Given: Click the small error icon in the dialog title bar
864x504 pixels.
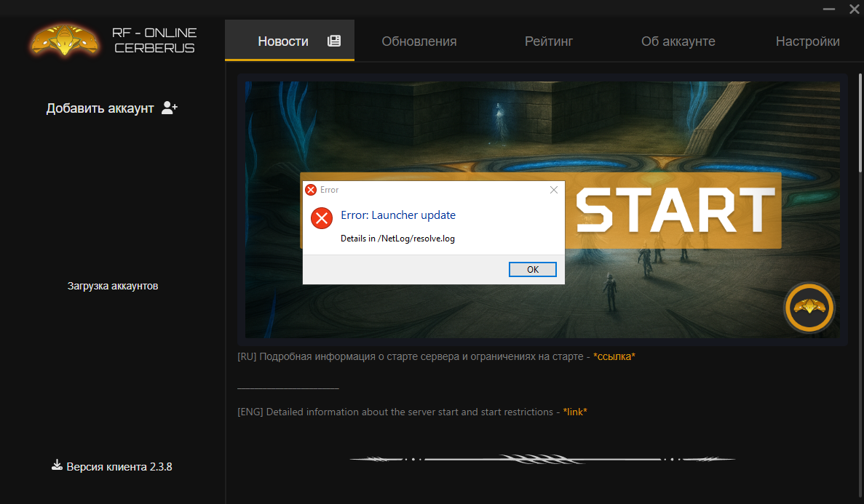Looking at the screenshot, I should tap(311, 190).
